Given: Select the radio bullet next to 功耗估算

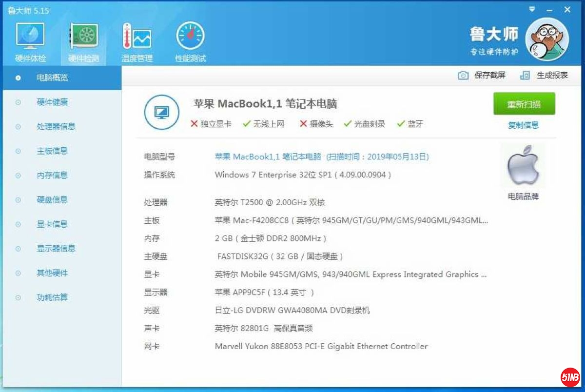Looking at the screenshot, I should point(18,297).
